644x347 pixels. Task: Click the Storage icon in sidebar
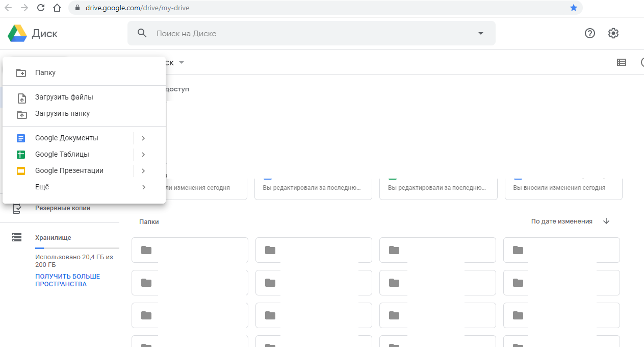[17, 237]
